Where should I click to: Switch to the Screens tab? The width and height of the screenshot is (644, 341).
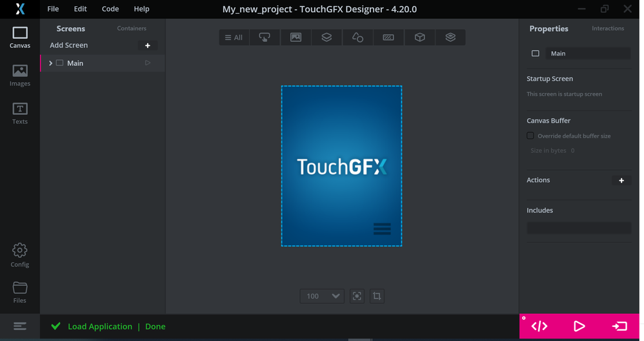[x=70, y=29]
